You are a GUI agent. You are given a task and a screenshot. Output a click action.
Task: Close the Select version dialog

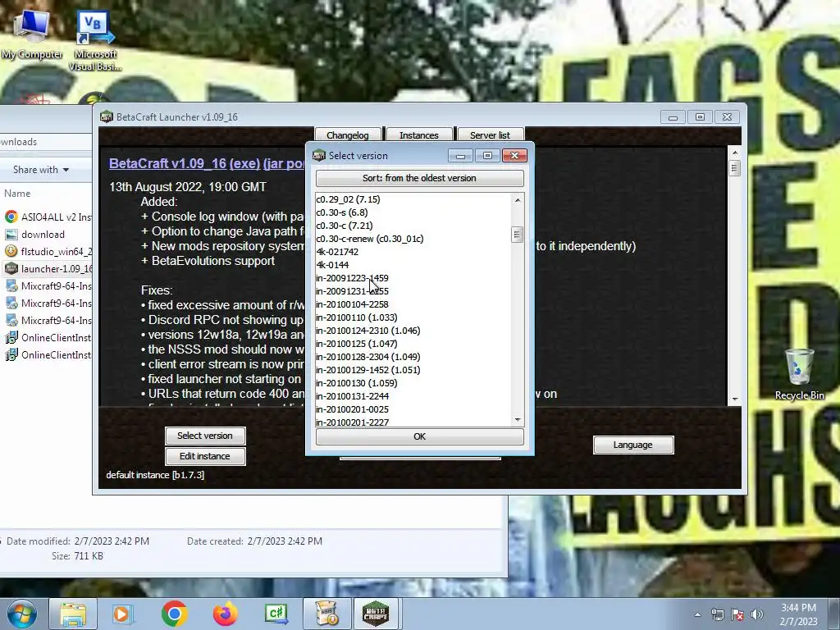pos(515,155)
